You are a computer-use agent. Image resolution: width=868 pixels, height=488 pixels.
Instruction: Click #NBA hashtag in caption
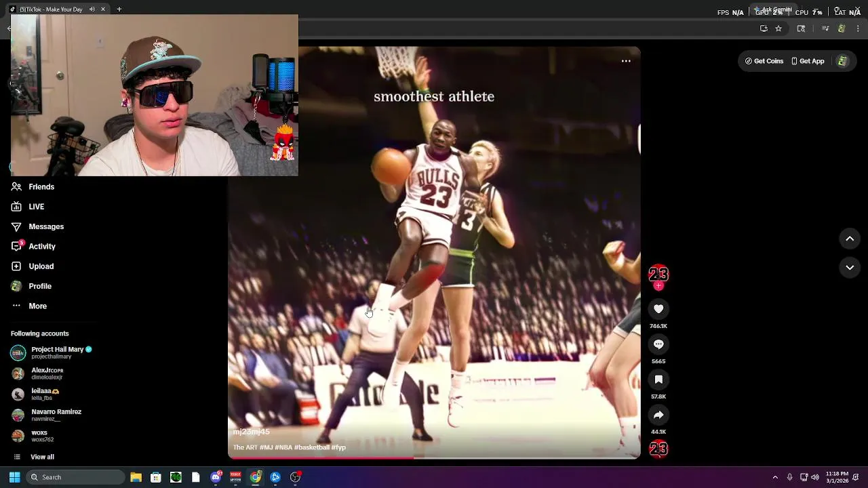283,447
